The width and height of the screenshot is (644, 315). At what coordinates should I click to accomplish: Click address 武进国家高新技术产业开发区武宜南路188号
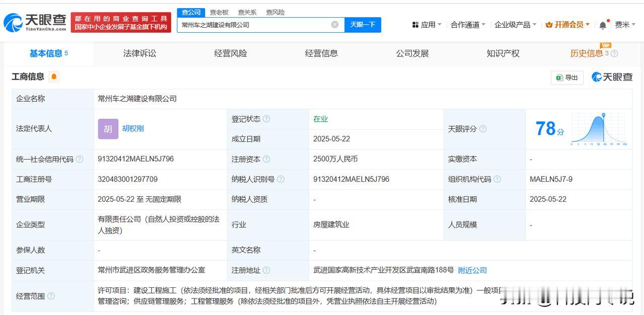click(x=383, y=270)
